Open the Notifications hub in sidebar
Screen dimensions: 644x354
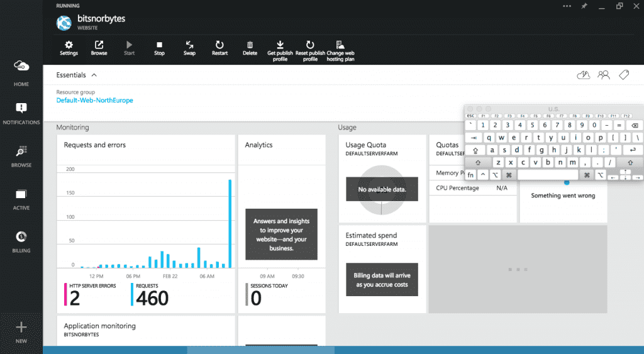21,114
